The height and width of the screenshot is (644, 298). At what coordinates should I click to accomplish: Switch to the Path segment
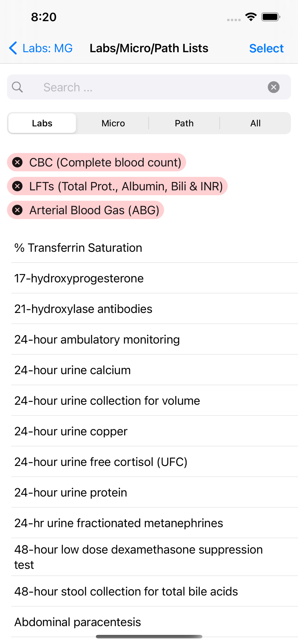184,123
